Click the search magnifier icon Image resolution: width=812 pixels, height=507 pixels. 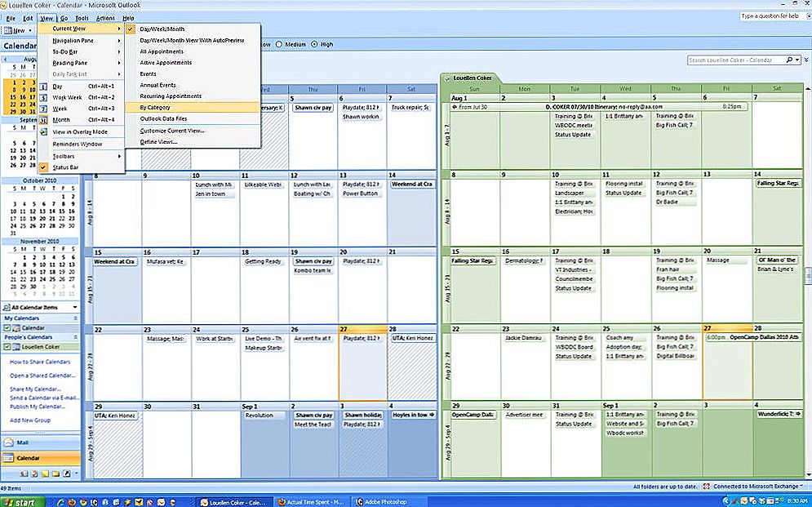point(789,60)
